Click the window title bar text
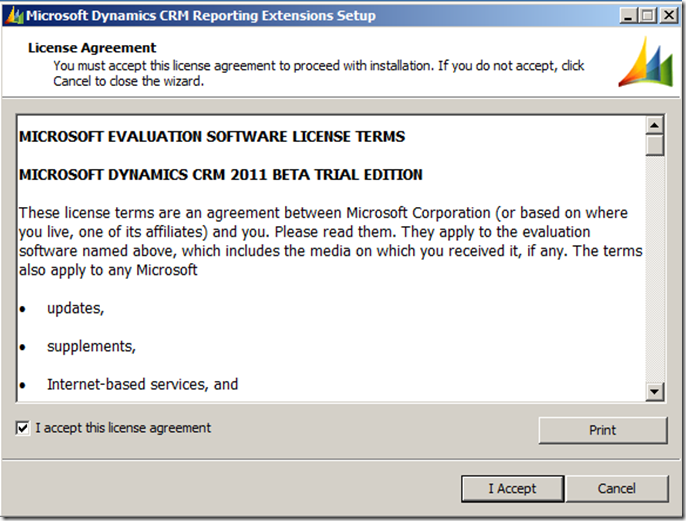 200,16
